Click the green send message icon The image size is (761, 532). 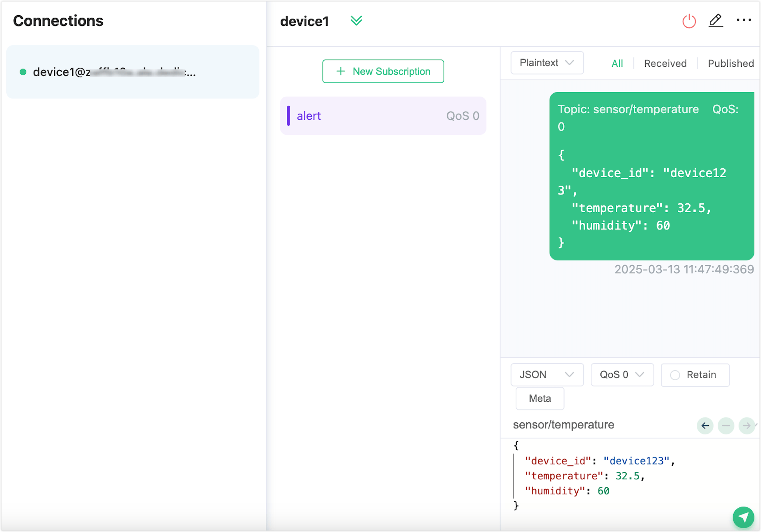click(743, 517)
